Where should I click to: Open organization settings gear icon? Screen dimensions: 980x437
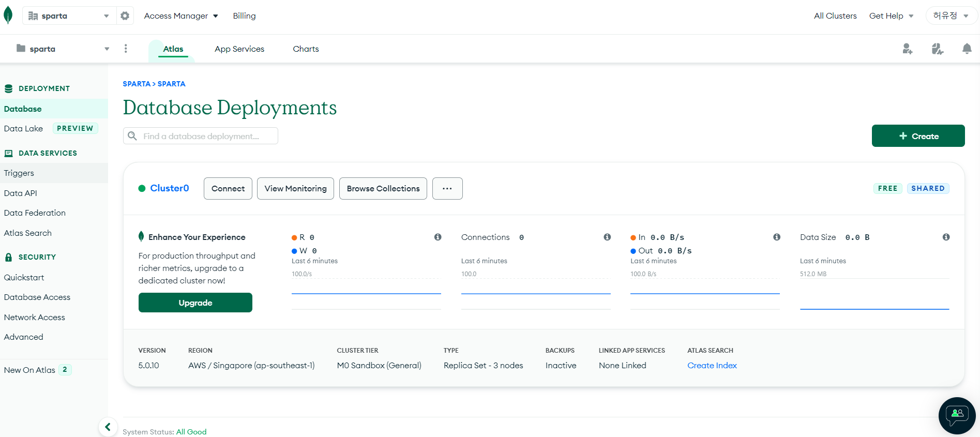[x=125, y=16]
